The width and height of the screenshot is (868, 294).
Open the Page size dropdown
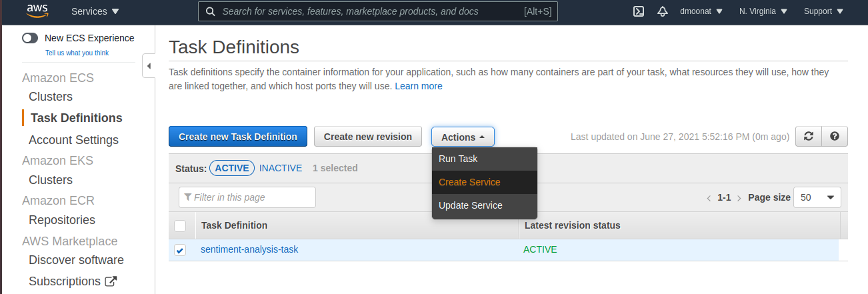click(817, 197)
